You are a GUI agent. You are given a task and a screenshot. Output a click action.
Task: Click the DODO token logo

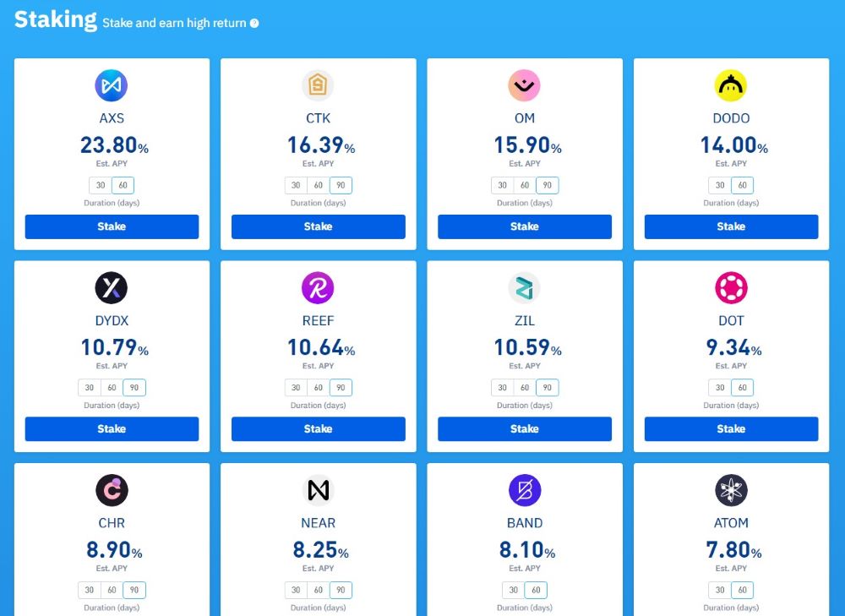coord(730,84)
